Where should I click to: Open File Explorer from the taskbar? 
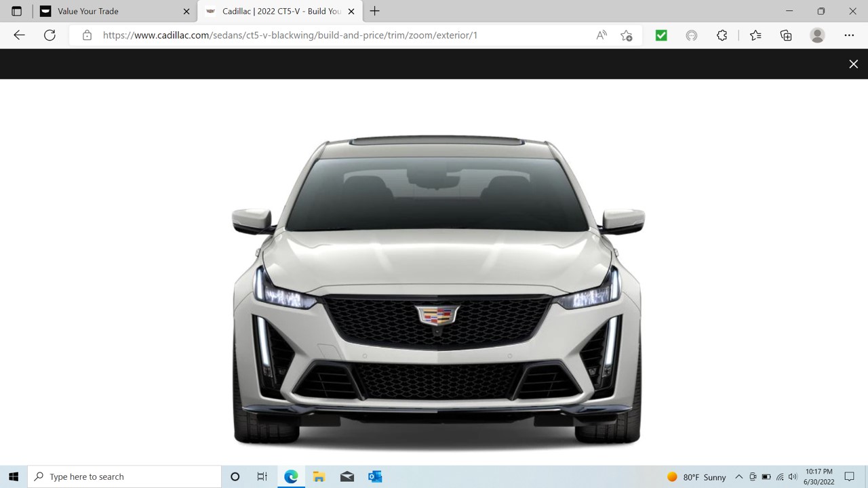click(x=319, y=476)
